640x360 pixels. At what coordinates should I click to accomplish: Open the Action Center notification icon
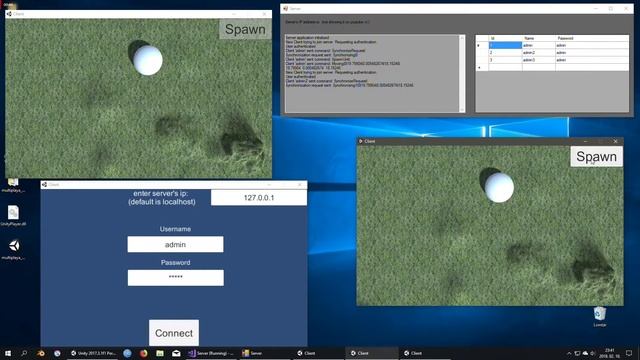pyautogui.click(x=629, y=353)
